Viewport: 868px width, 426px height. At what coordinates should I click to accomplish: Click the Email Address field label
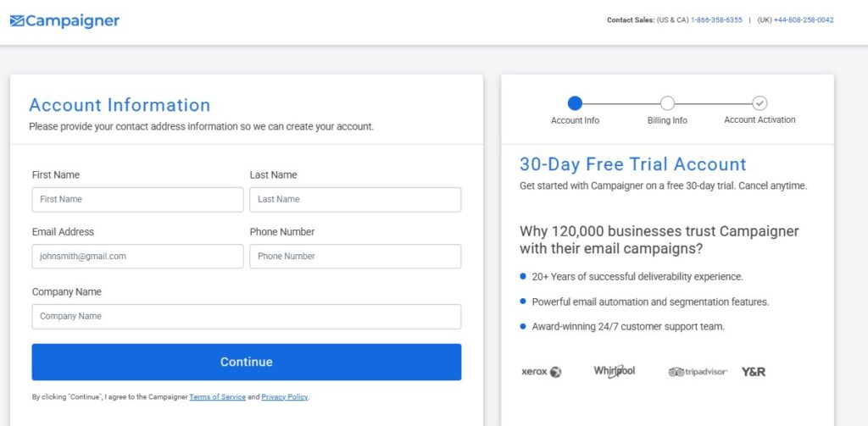click(63, 232)
